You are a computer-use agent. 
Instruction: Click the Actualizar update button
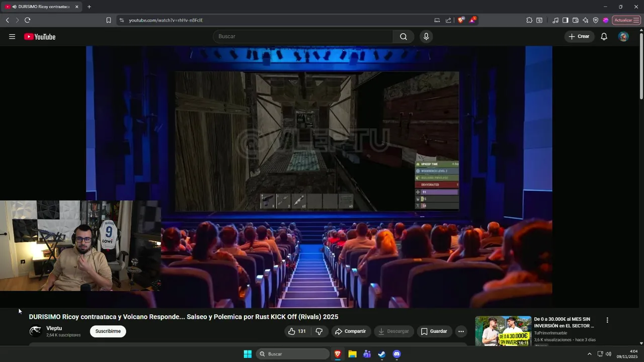[626, 20]
